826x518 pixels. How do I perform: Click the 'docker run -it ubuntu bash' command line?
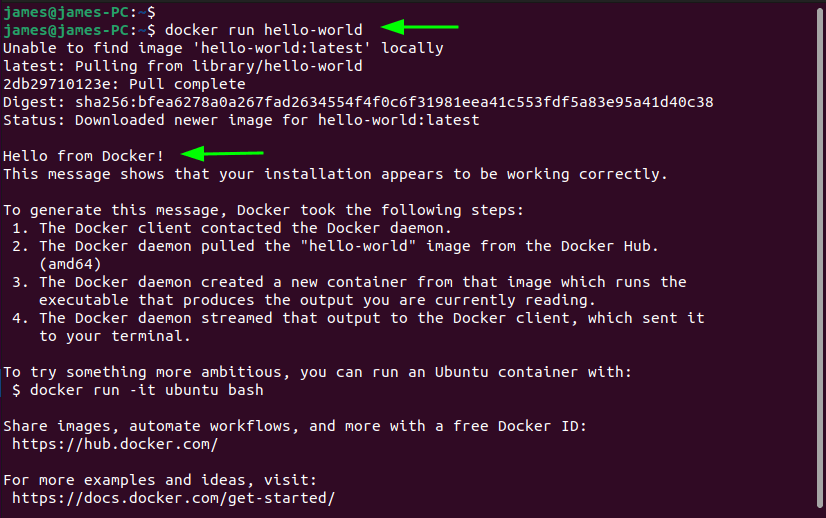coord(137,390)
